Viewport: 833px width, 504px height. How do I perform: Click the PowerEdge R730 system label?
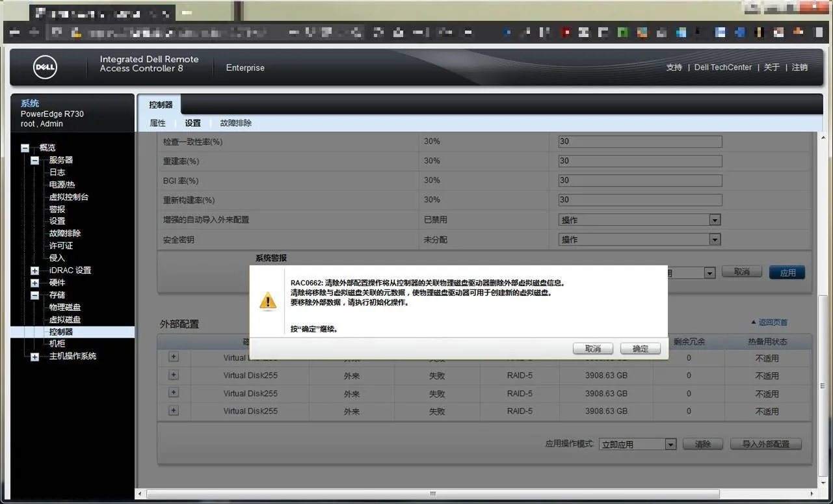(52, 114)
